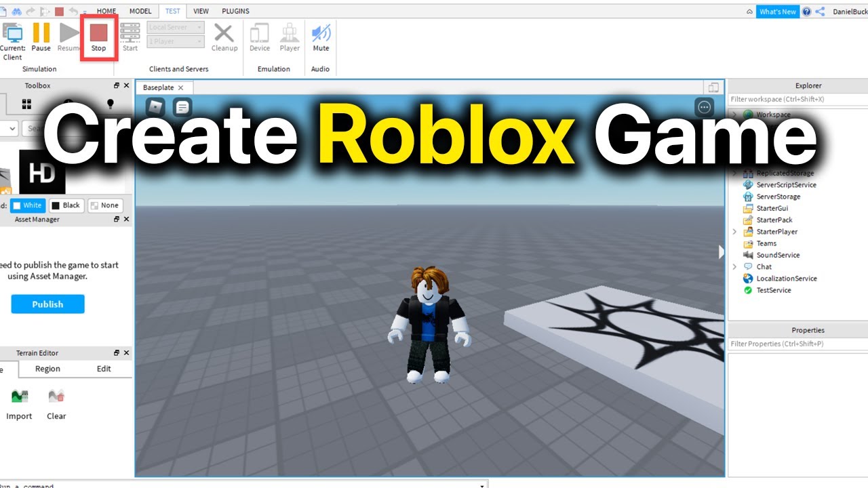Open the 1 Player count dropdown
The height and width of the screenshot is (488, 868).
coord(176,41)
